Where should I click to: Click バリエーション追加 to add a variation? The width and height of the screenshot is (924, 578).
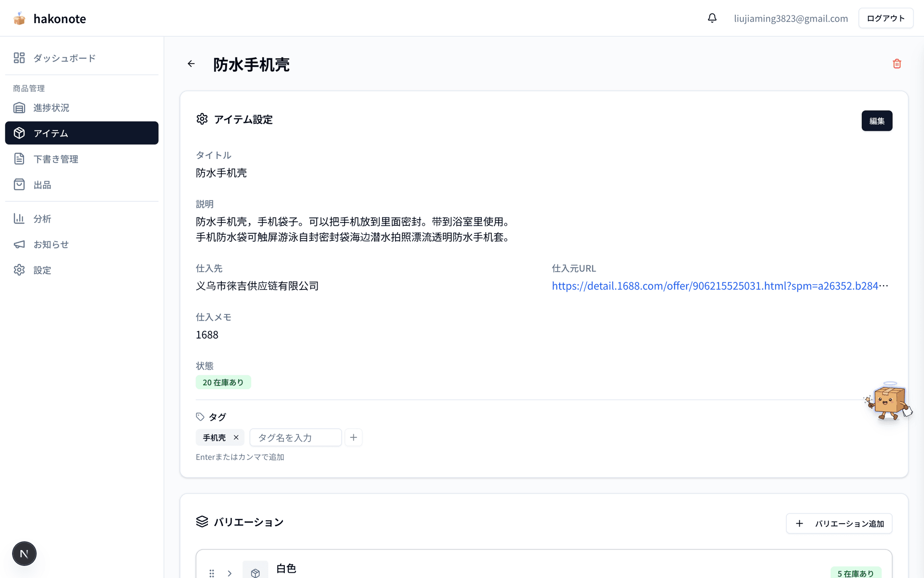[839, 523]
